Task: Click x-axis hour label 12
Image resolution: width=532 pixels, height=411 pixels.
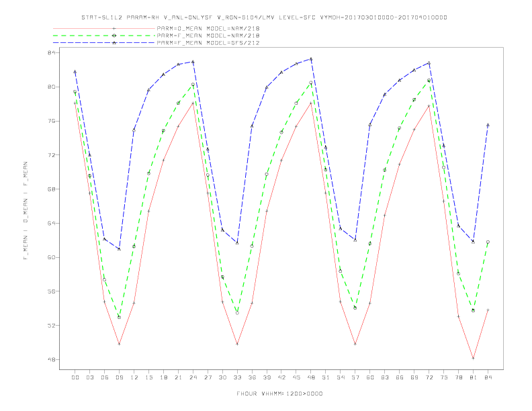Action: pos(134,377)
